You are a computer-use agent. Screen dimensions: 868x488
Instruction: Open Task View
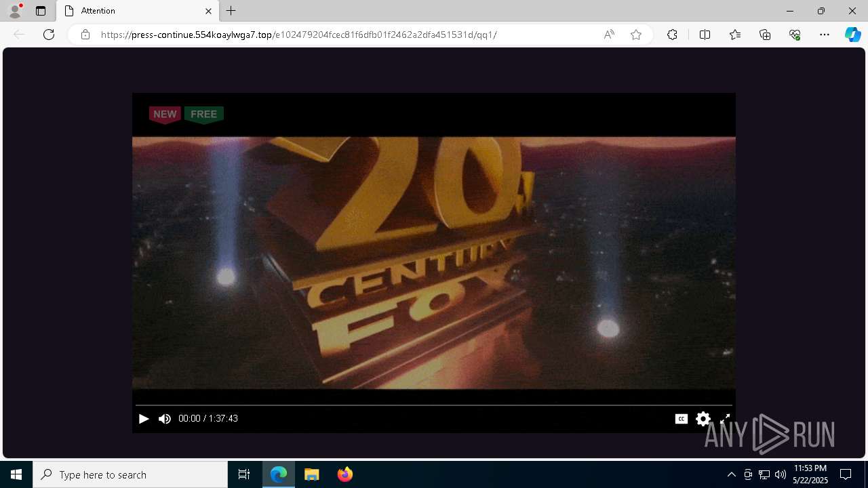pyautogui.click(x=244, y=474)
